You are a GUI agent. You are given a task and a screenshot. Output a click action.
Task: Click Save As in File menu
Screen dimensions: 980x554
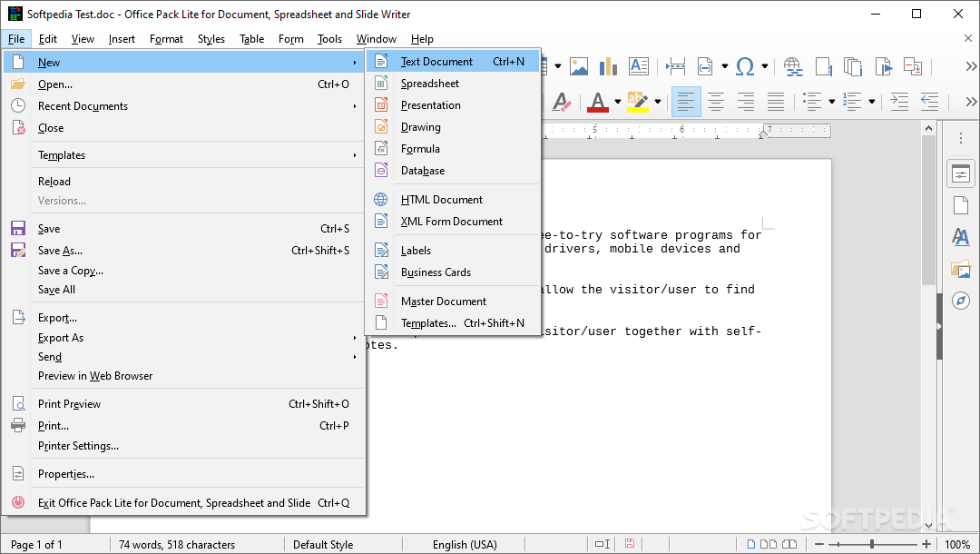183,251
